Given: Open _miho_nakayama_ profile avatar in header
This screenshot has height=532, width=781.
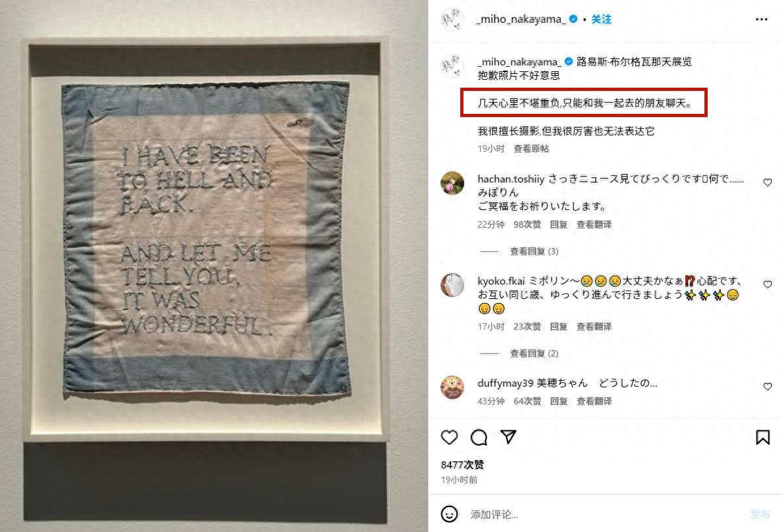Looking at the screenshot, I should pyautogui.click(x=452, y=20).
